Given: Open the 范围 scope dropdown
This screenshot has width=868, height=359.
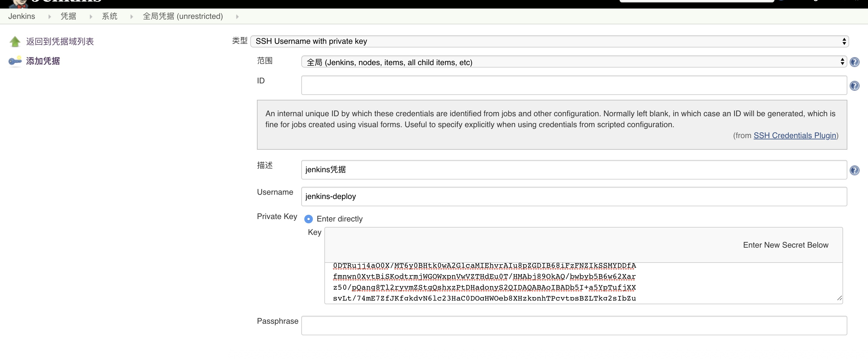Looking at the screenshot, I should (x=573, y=62).
